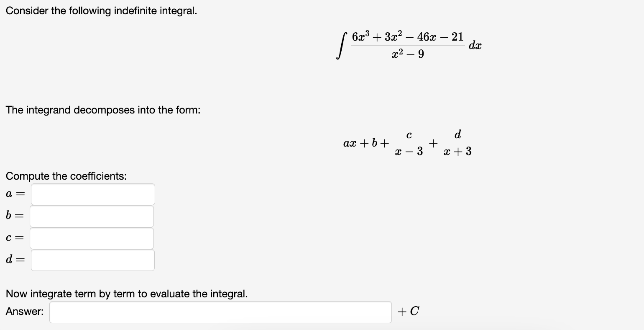Viewport: 644px width, 330px height.
Task: Select the label a =
Action: 15,193
